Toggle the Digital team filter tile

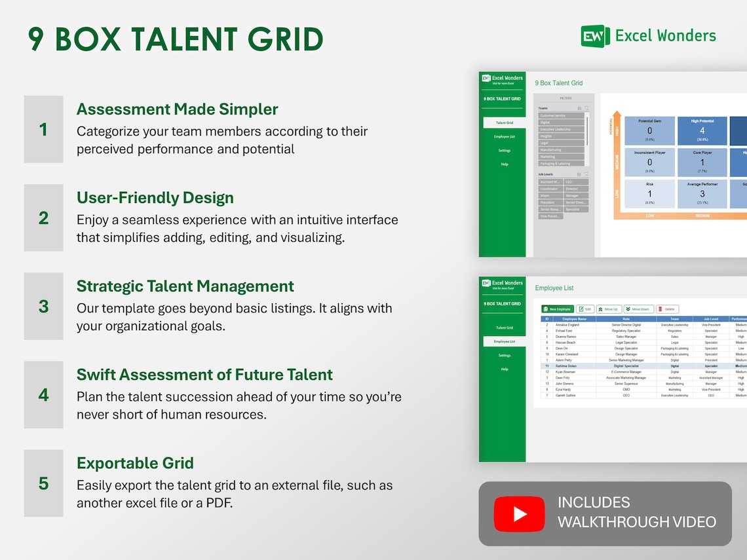(561, 122)
